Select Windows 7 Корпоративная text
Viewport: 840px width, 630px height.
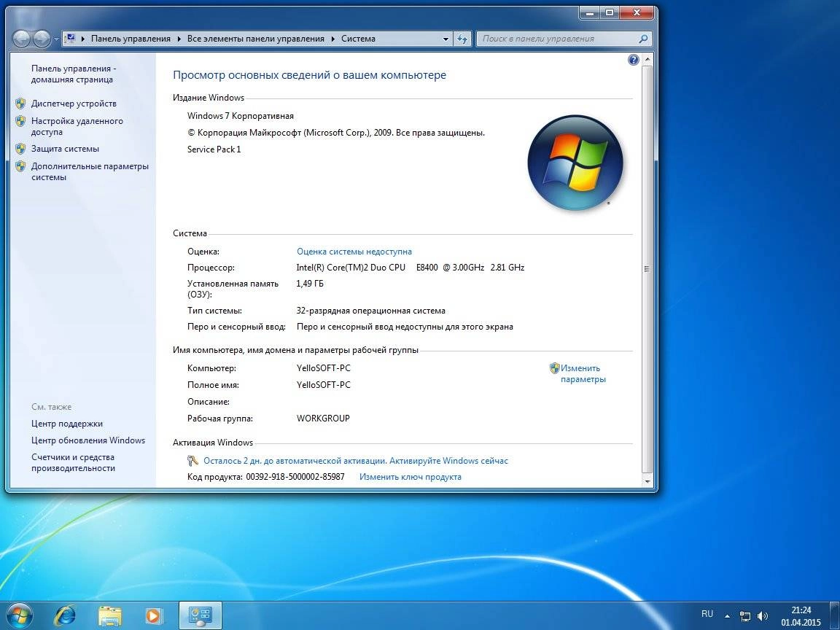pos(241,116)
